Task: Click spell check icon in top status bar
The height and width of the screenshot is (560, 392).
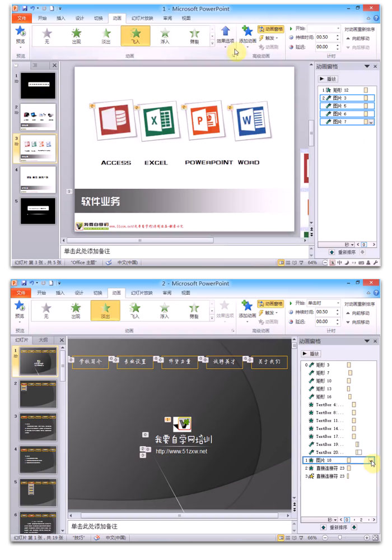Action: [x=109, y=262]
